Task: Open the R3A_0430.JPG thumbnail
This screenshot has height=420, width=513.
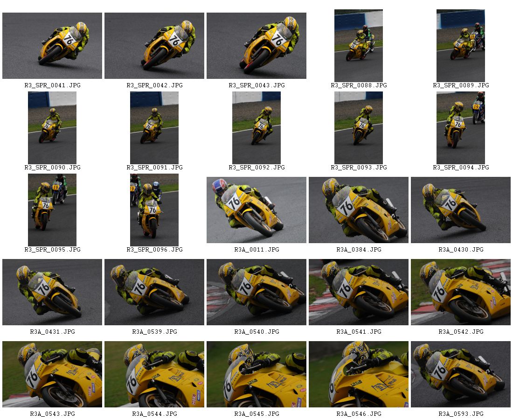Action: tap(461, 210)
